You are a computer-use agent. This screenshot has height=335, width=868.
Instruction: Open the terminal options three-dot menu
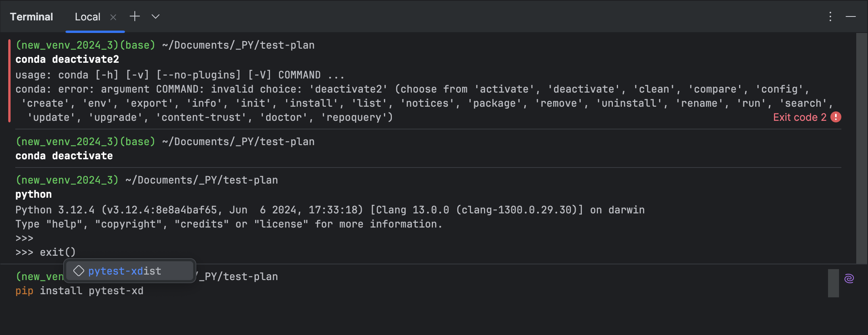click(x=830, y=16)
